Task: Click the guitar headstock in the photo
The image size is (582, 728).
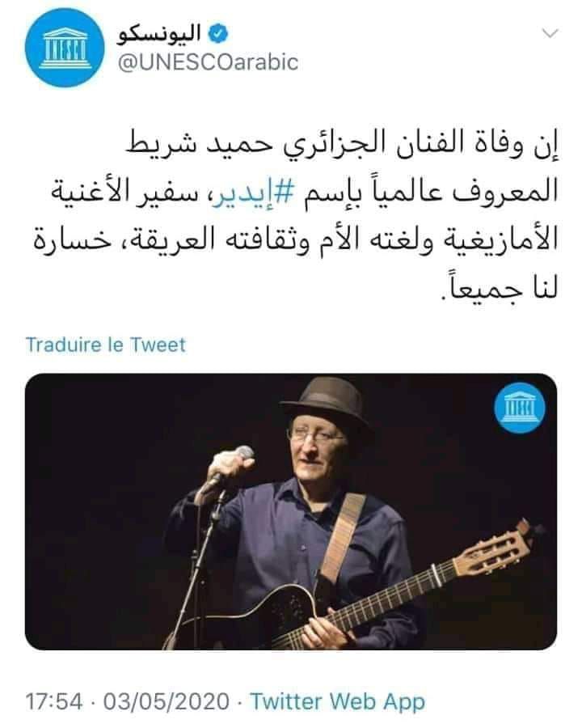Action: click(494, 549)
